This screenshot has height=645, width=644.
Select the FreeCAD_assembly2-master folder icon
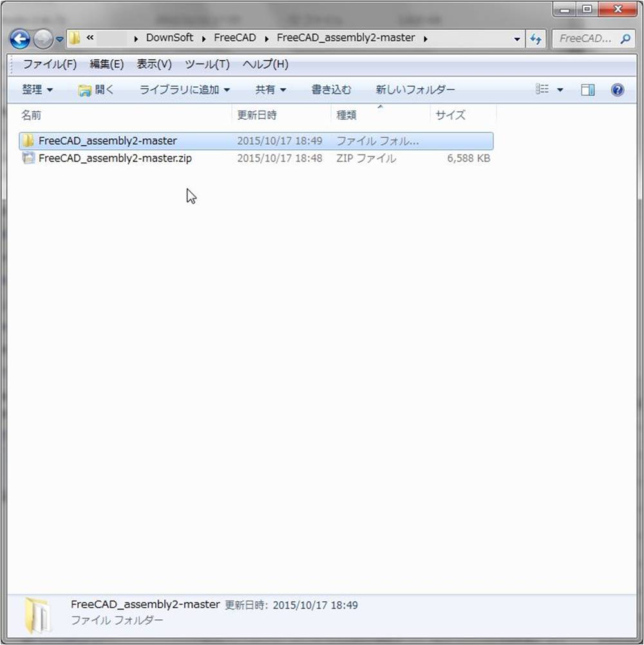[x=28, y=141]
